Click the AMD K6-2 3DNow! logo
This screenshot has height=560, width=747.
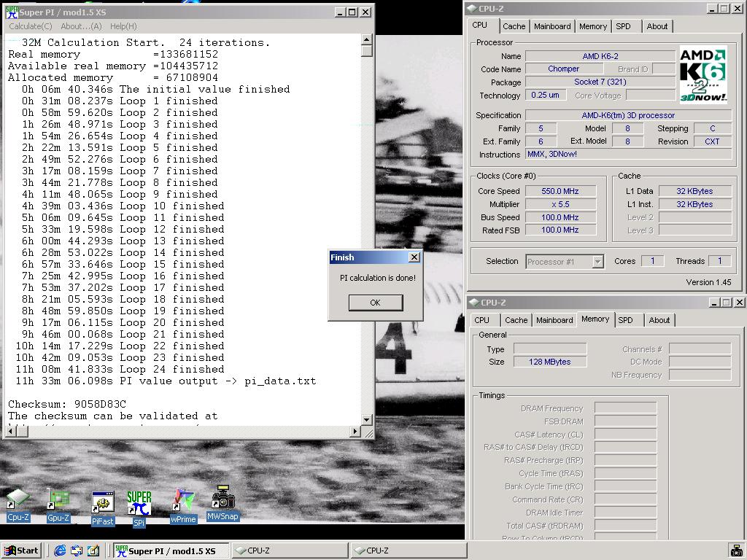coord(703,74)
